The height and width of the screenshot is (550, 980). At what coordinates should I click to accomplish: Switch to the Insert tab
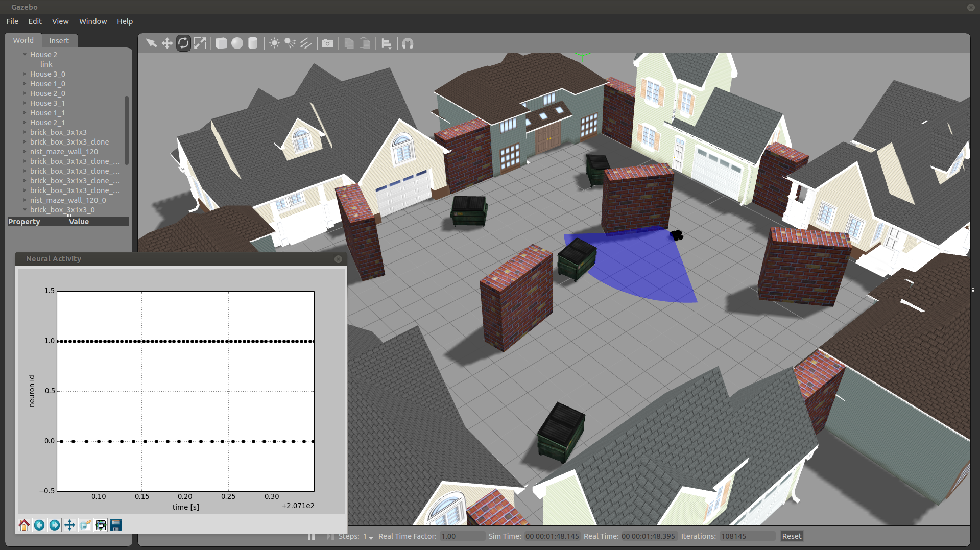[x=59, y=41]
